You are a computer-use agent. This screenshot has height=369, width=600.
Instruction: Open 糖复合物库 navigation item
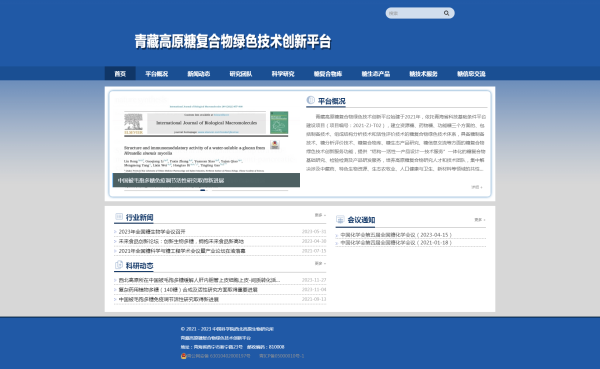tap(328, 73)
